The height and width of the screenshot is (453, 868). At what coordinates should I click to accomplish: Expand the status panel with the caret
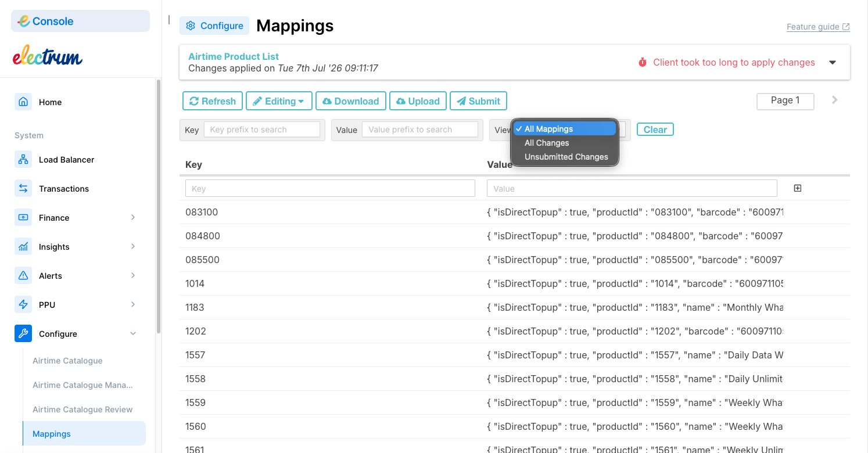coord(833,62)
